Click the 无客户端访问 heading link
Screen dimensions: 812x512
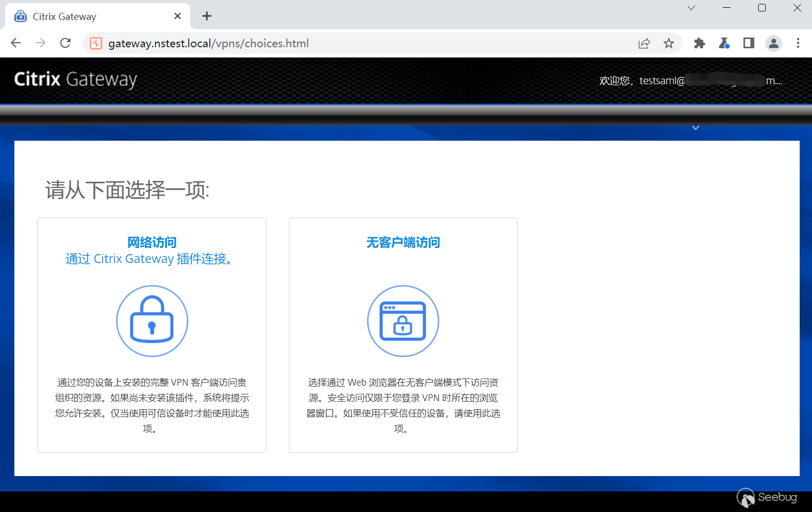pyautogui.click(x=403, y=242)
